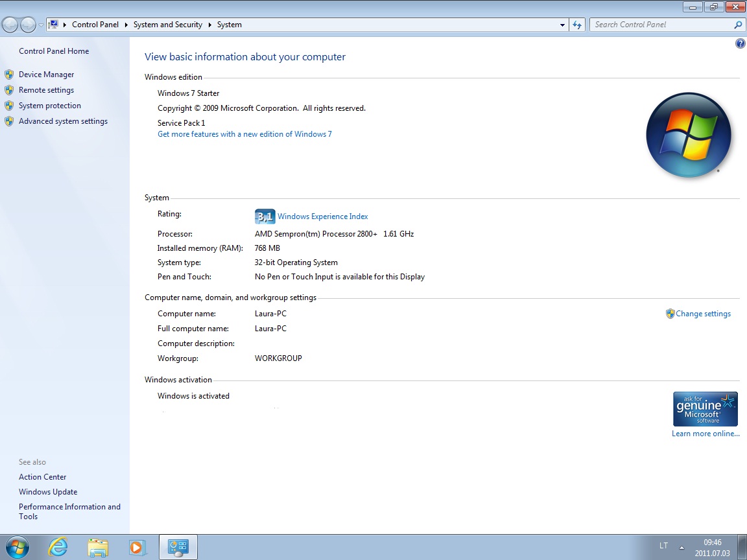The image size is (747, 560).
Task: Open Advanced system settings
Action: [63, 121]
